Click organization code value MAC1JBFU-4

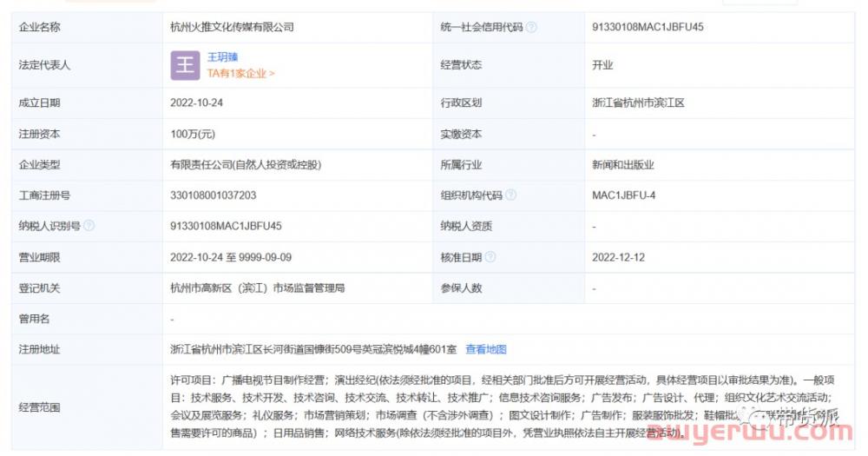pyautogui.click(x=623, y=195)
